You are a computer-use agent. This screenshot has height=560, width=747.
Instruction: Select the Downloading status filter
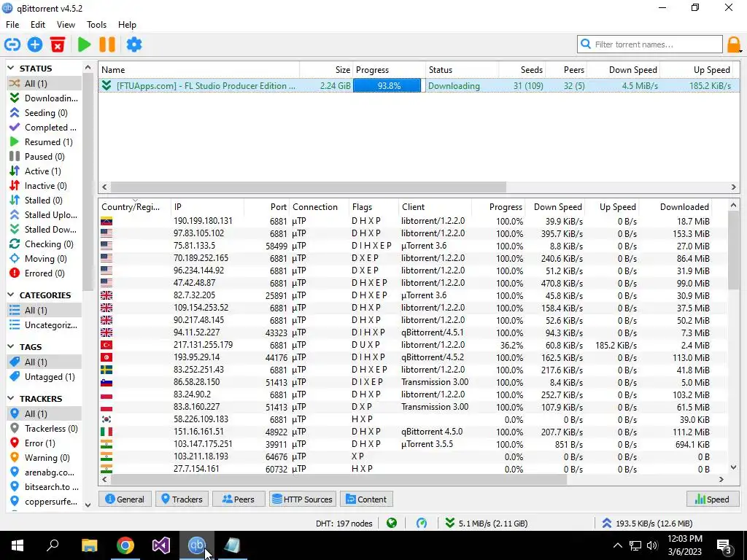tap(44, 98)
